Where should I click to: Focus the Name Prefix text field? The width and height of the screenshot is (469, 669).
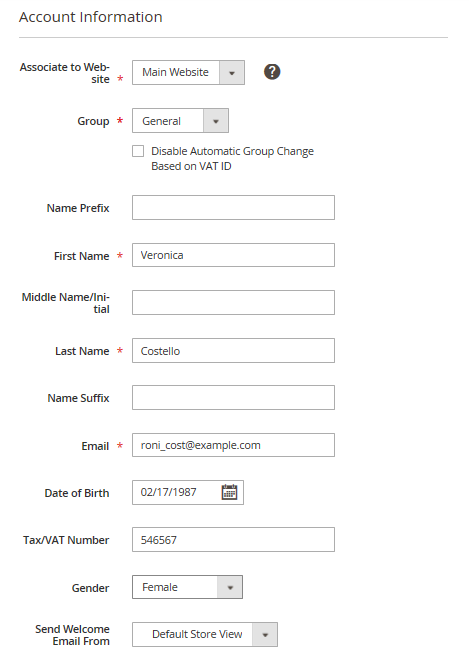point(233,207)
